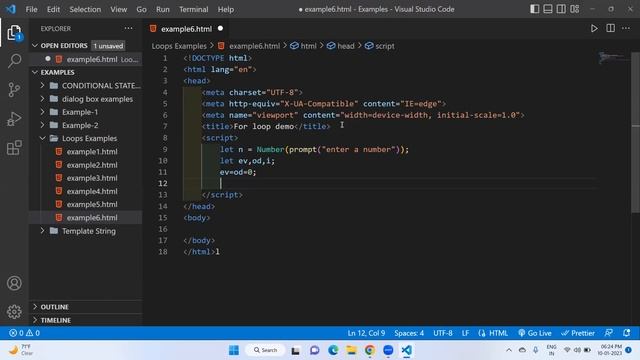This screenshot has width=640, height=360.
Task: Click Go Live in status bar
Action: click(x=535, y=333)
